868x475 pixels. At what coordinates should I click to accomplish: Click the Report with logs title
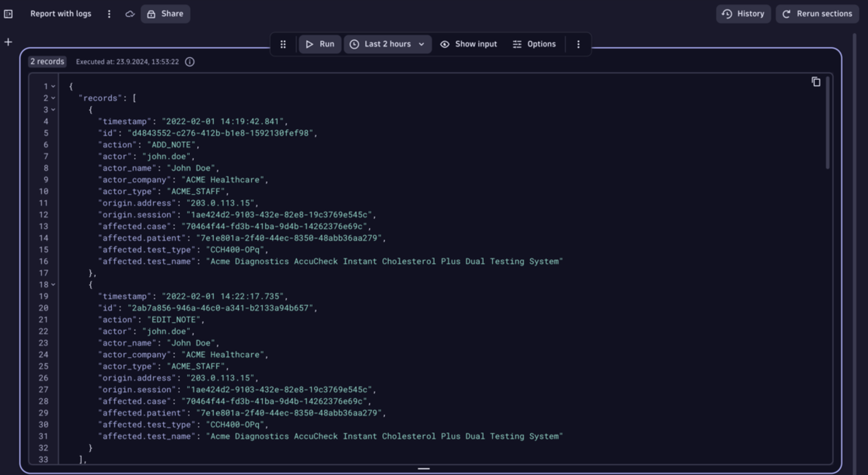coord(61,14)
